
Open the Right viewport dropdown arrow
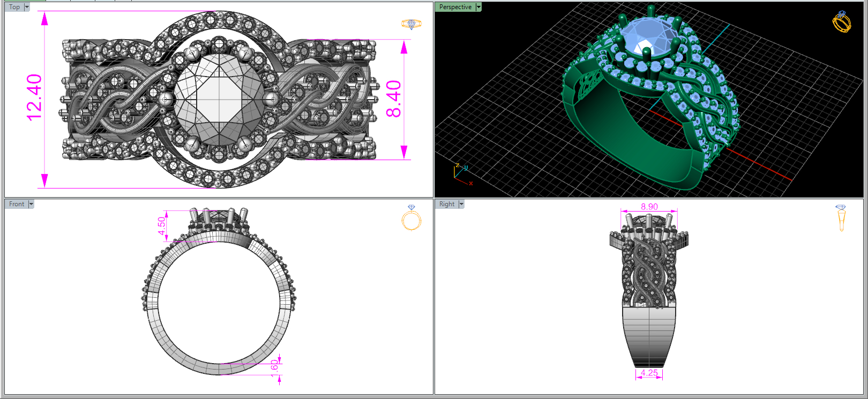click(x=461, y=204)
